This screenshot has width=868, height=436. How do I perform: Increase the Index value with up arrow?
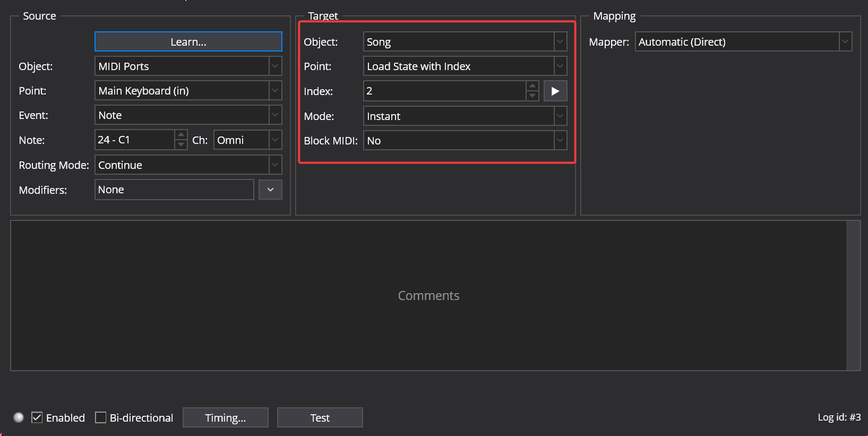pyautogui.click(x=532, y=86)
